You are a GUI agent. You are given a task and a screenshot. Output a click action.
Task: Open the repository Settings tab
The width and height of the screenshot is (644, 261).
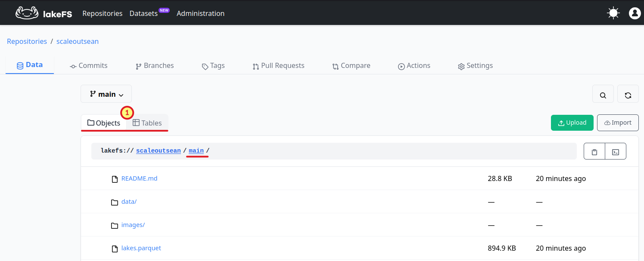(476, 65)
